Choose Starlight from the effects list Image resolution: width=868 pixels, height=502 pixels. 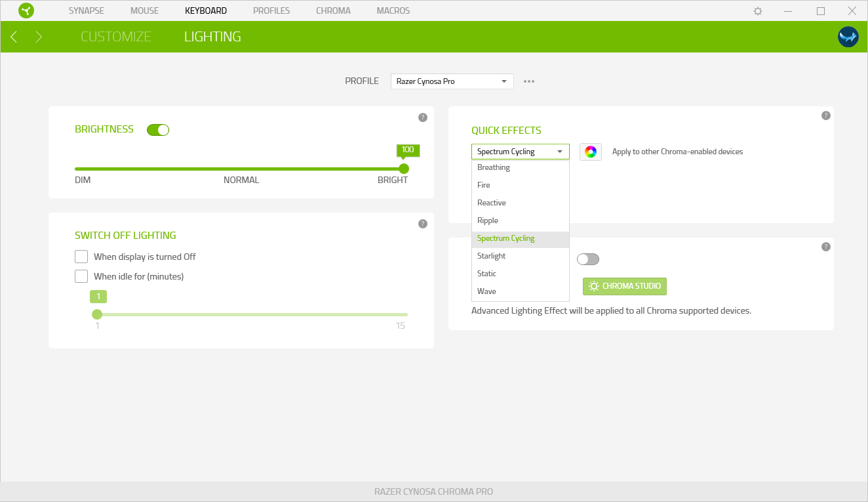pyautogui.click(x=521, y=256)
